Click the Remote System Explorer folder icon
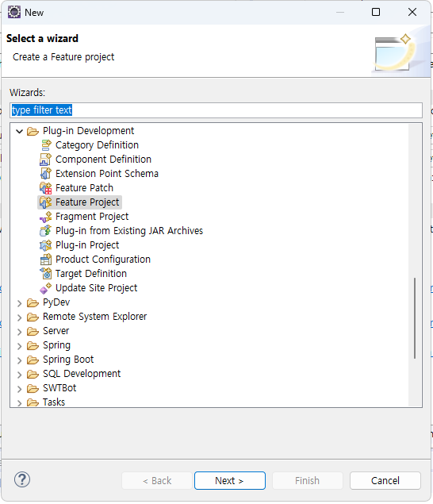This screenshot has width=433, height=504. (x=33, y=317)
